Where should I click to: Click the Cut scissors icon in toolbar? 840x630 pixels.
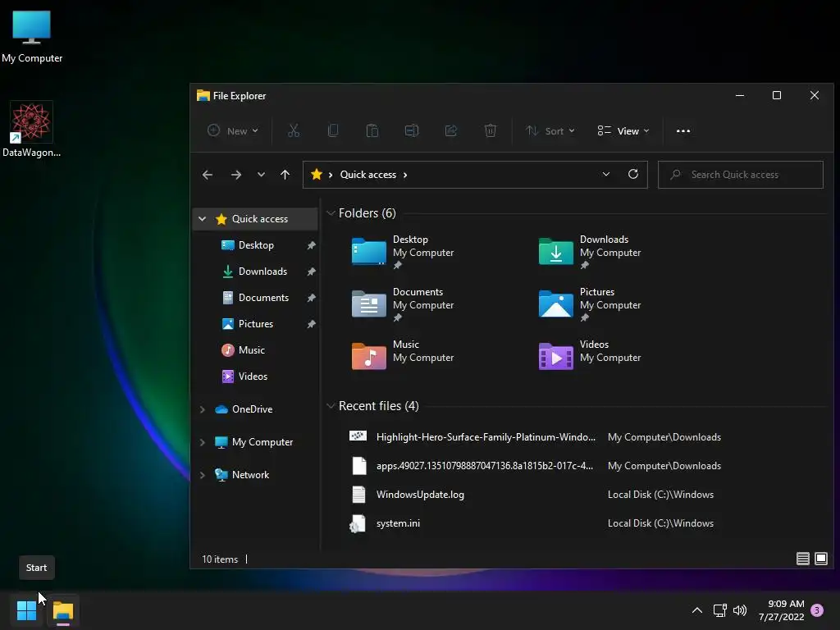tap(294, 130)
